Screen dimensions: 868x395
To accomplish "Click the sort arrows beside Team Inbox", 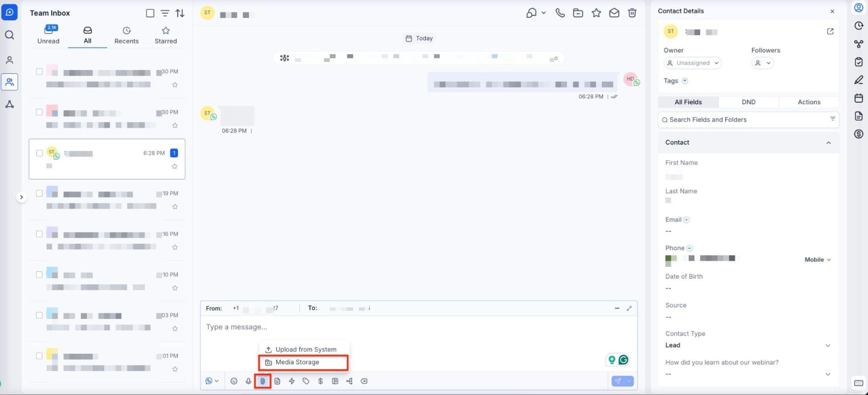I will pos(180,13).
